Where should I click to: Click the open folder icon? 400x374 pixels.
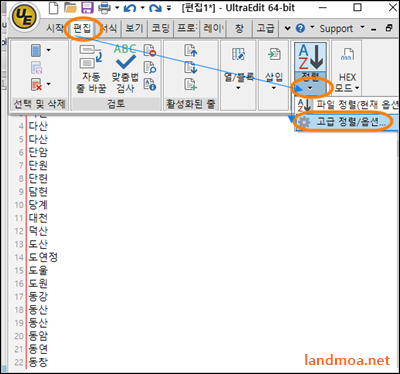70,8
